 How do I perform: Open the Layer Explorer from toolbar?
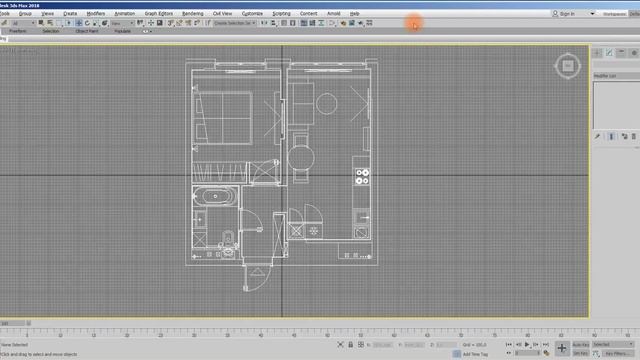pos(293,23)
